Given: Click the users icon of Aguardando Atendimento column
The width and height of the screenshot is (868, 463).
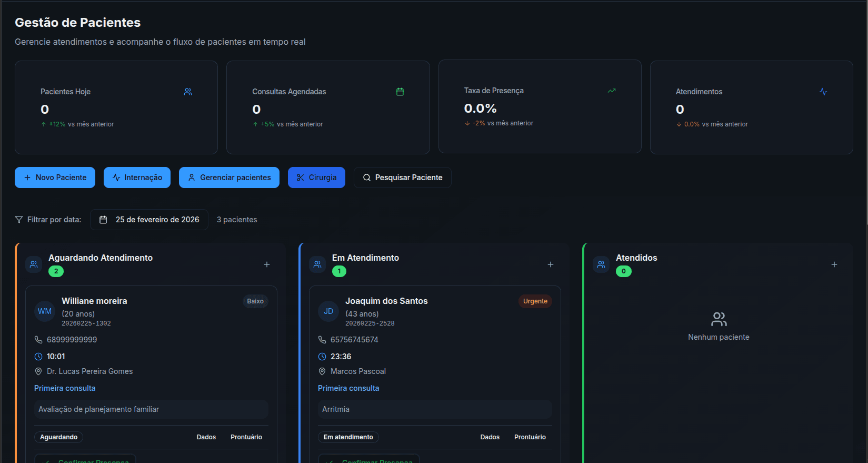Looking at the screenshot, I should 34,264.
